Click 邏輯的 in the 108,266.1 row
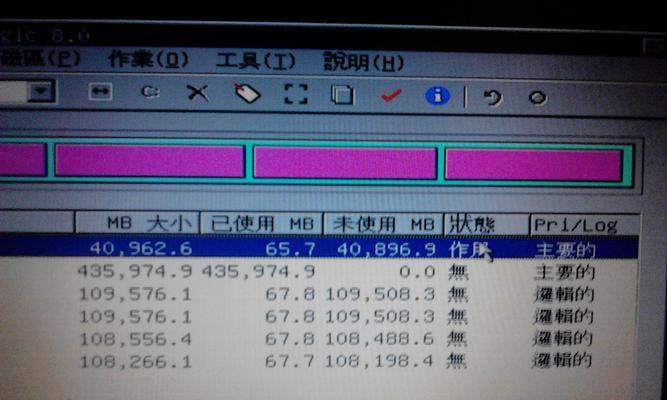Image resolution: width=667 pixels, height=400 pixels. [562, 360]
